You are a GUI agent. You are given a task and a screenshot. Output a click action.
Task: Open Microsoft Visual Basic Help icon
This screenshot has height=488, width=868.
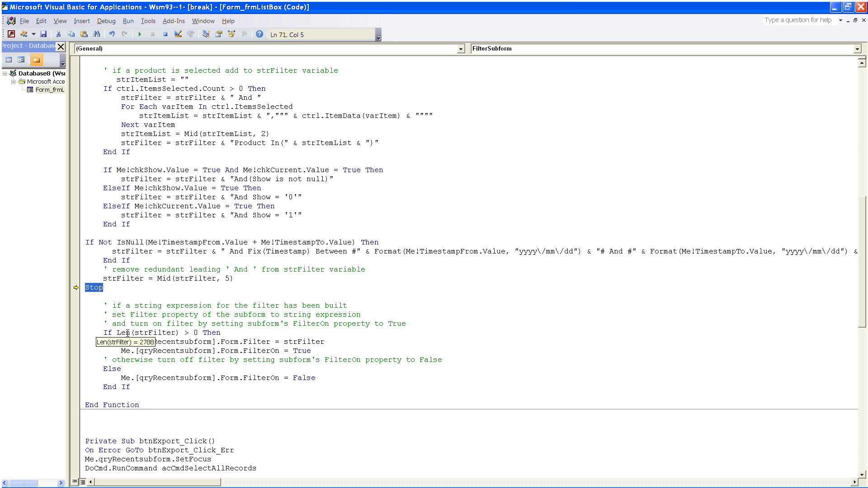[x=259, y=34]
